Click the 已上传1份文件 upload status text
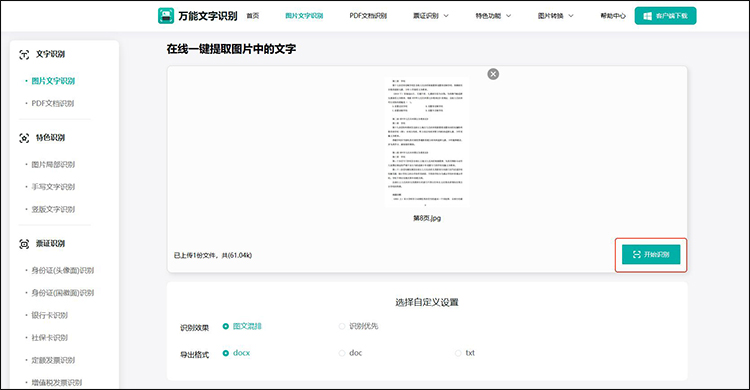Image resolution: width=750 pixels, height=390 pixels. tap(212, 256)
